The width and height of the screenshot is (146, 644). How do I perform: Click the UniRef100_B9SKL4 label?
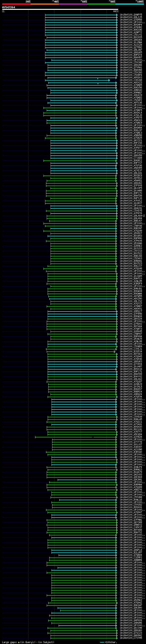131,113
